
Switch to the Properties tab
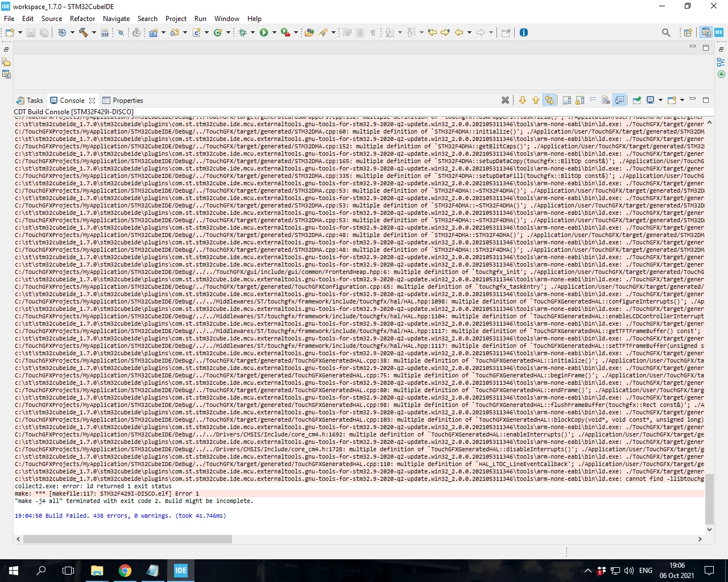123,100
